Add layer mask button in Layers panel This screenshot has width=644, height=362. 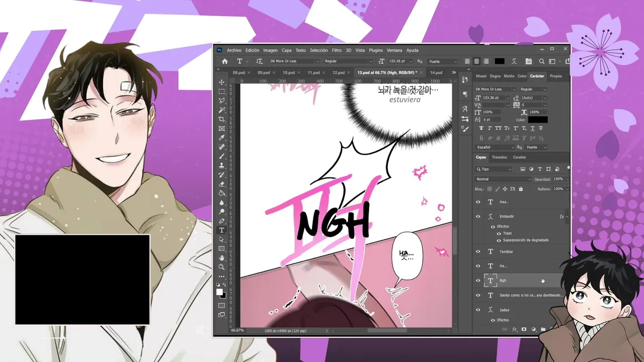pyautogui.click(x=524, y=329)
